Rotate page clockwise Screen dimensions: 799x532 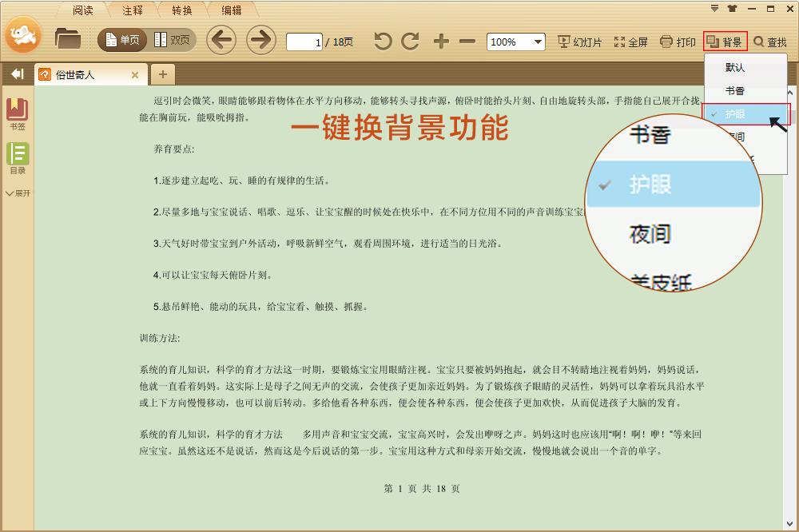(410, 42)
